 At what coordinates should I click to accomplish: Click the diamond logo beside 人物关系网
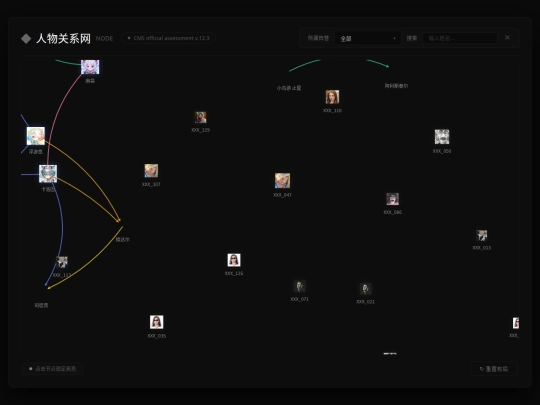click(26, 39)
